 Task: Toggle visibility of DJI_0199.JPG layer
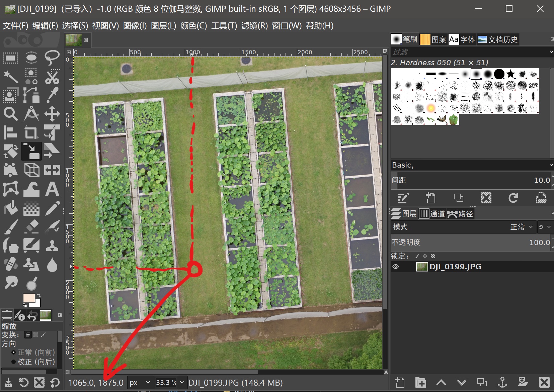tap(396, 267)
